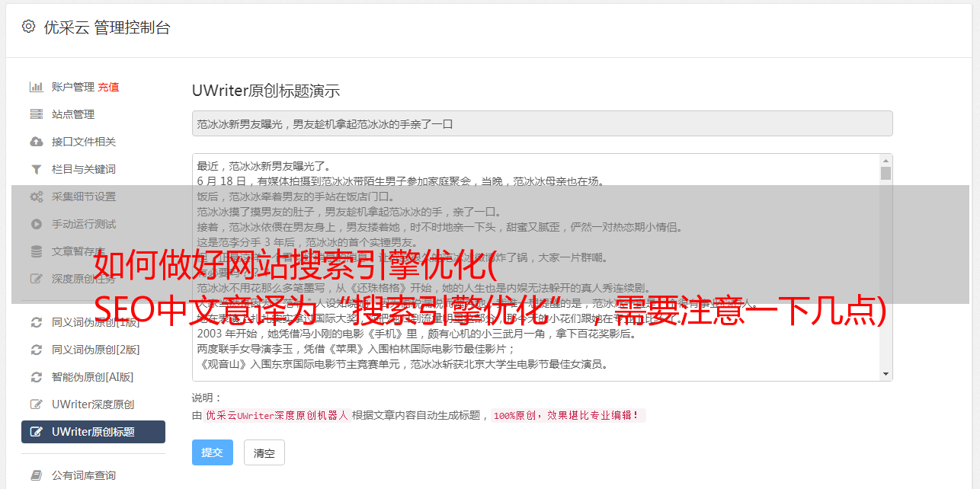Open UWriter深度原创 page

pos(93,404)
